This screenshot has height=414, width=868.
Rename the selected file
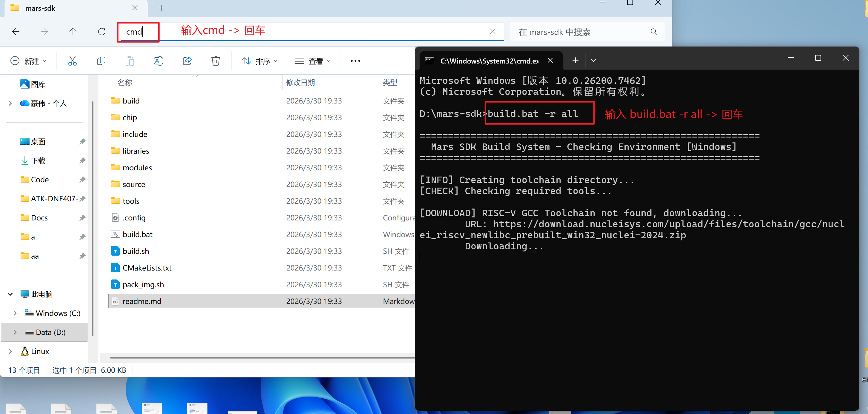pos(158,61)
